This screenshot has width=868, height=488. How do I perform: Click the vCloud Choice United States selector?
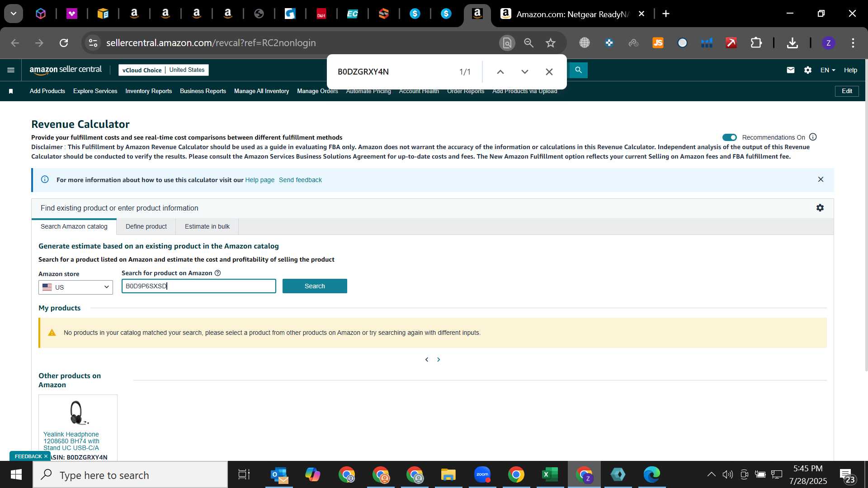pyautogui.click(x=164, y=70)
